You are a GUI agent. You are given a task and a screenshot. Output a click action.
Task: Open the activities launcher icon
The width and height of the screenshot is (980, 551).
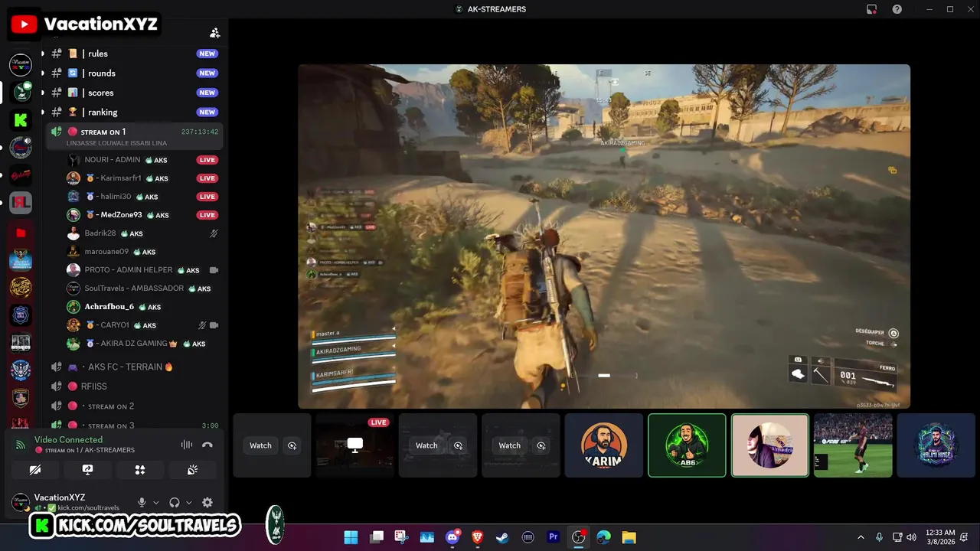coord(140,470)
